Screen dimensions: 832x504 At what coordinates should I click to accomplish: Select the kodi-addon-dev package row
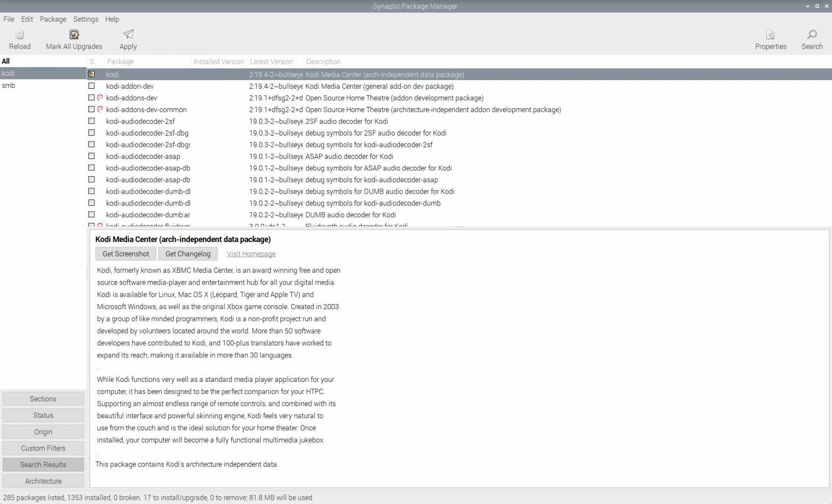[459, 86]
